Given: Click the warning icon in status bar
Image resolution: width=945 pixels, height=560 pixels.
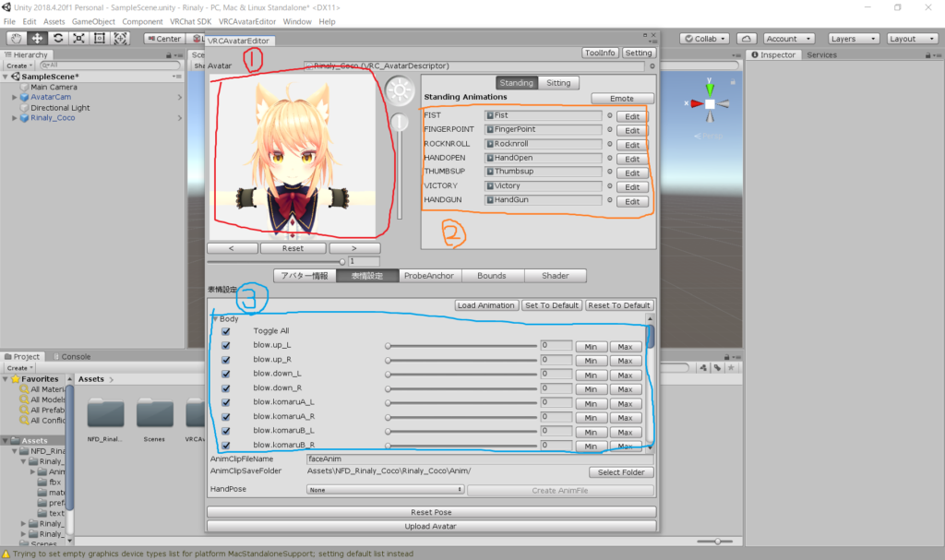Looking at the screenshot, I should pos(6,554).
